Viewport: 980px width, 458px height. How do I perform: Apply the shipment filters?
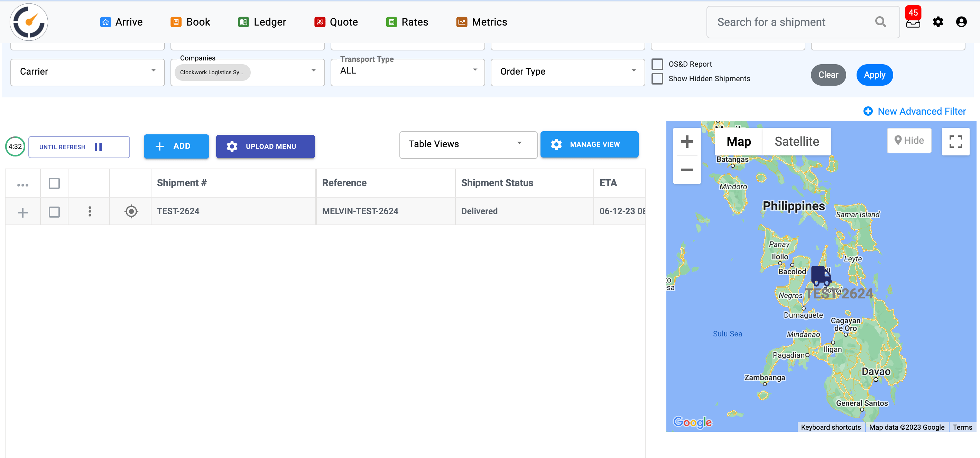coord(874,75)
